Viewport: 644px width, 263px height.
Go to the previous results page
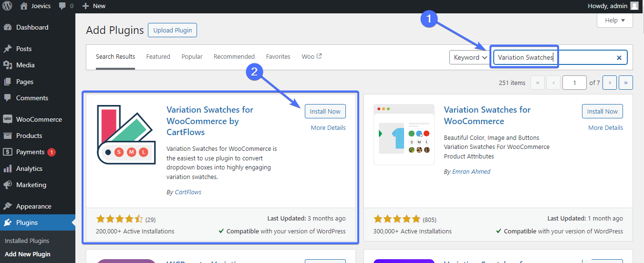point(553,83)
